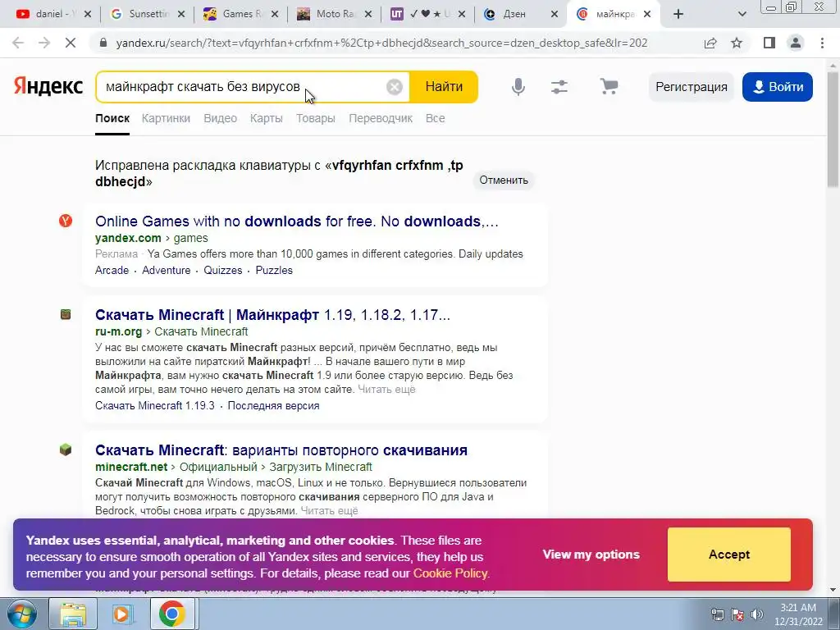
Task: Click the browser address bar URL
Action: click(381, 43)
